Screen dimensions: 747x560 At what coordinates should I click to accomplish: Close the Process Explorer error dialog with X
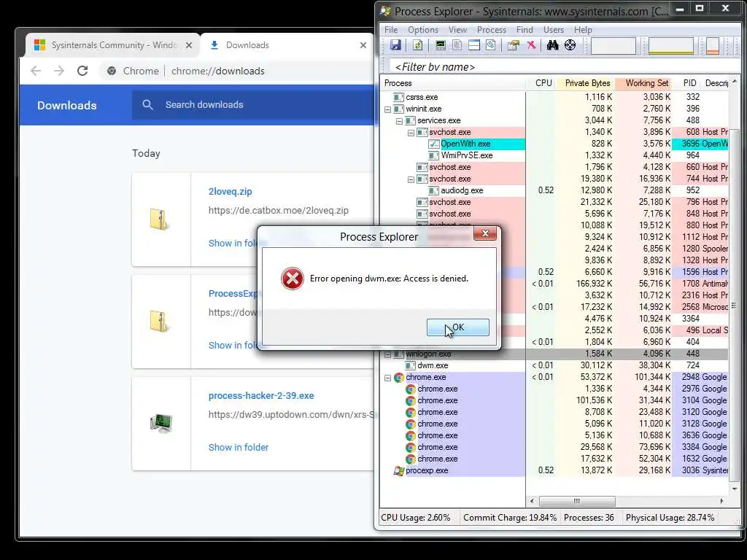point(485,233)
